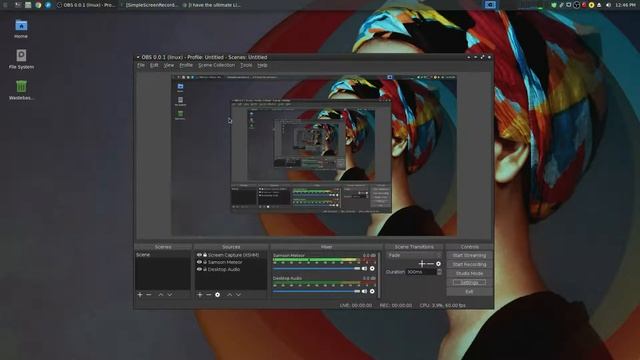Open Fade transition dropdown
640x360 pixels.
(414, 255)
